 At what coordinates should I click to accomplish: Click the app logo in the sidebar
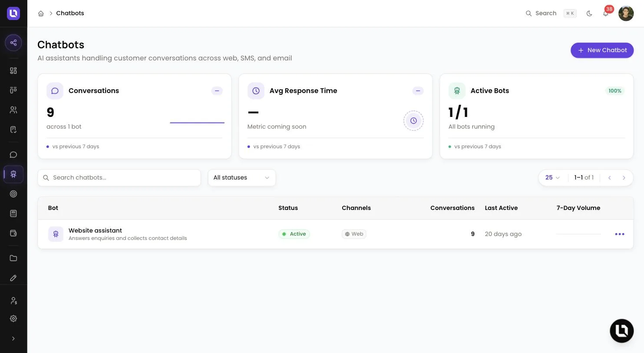click(13, 13)
